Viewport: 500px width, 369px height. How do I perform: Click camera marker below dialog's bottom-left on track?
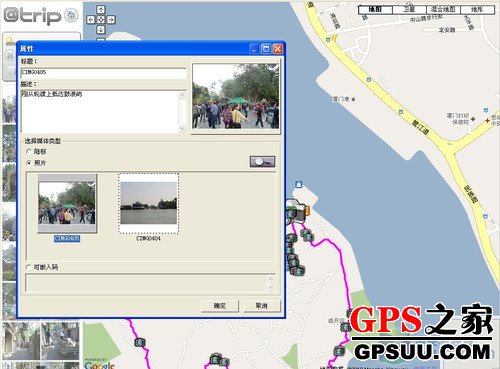tap(140, 342)
